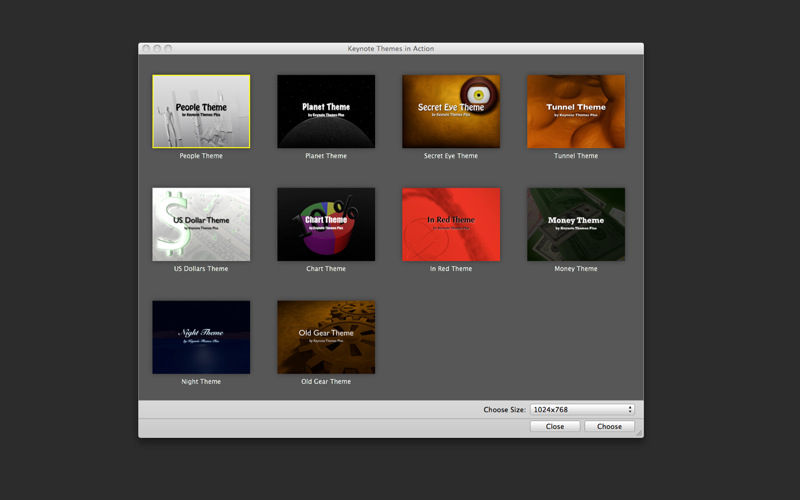This screenshot has height=500, width=800.
Task: Click the 'Choose Size:' label
Action: 505,409
